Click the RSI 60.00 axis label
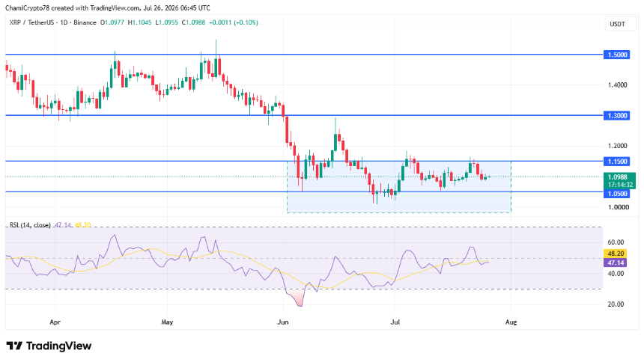This screenshot has height=362, width=644. click(x=616, y=242)
